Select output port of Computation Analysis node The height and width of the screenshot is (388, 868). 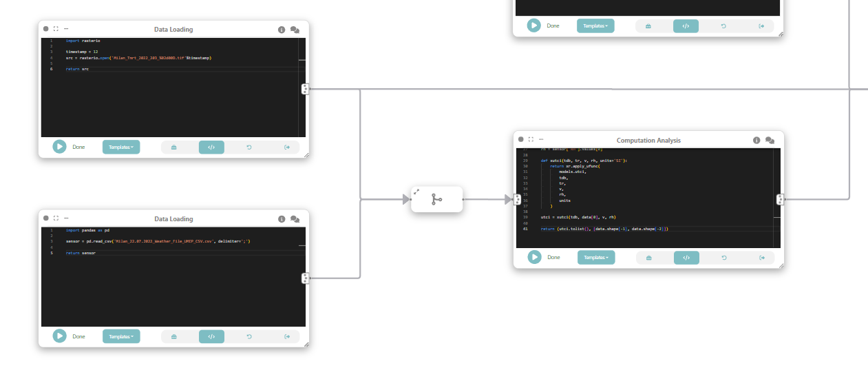point(781,199)
